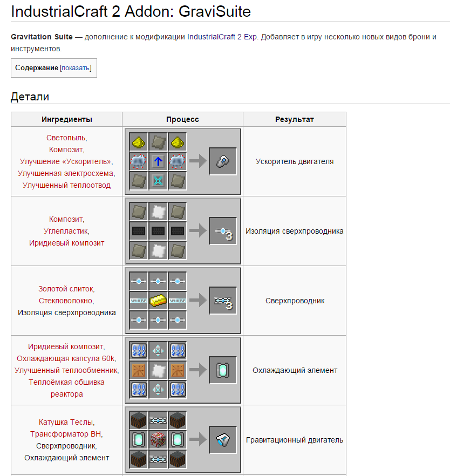This screenshot has height=476, width=450.
Task: Open the Светопыль ingredient link
Action: [66, 138]
